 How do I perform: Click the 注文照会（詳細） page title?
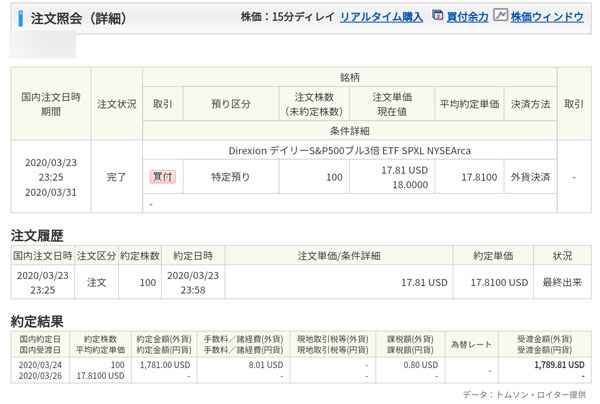click(x=76, y=17)
